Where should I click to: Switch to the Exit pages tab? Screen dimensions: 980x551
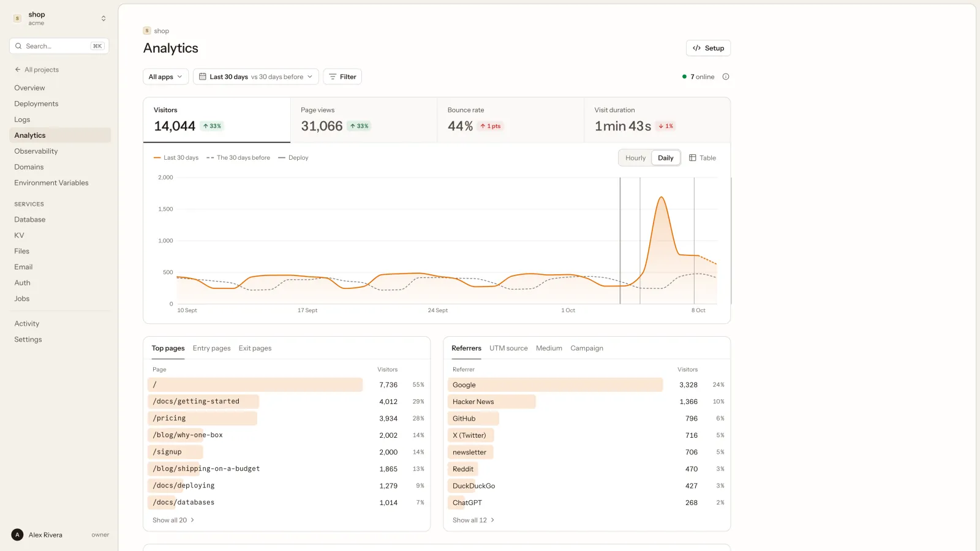point(255,348)
